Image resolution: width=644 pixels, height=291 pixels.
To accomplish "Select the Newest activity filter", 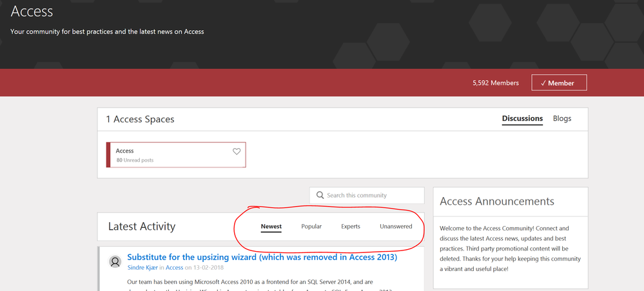I will pyautogui.click(x=271, y=227).
